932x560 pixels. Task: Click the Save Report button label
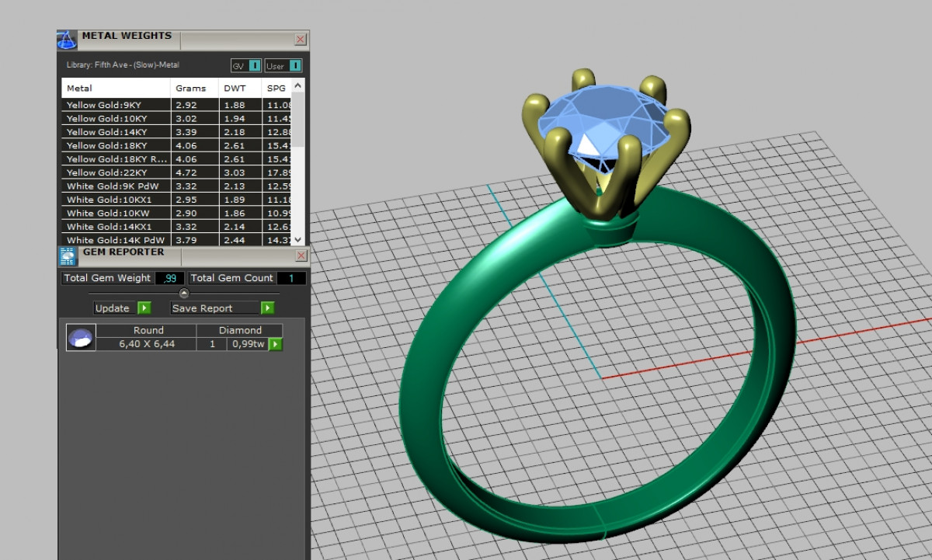point(203,308)
